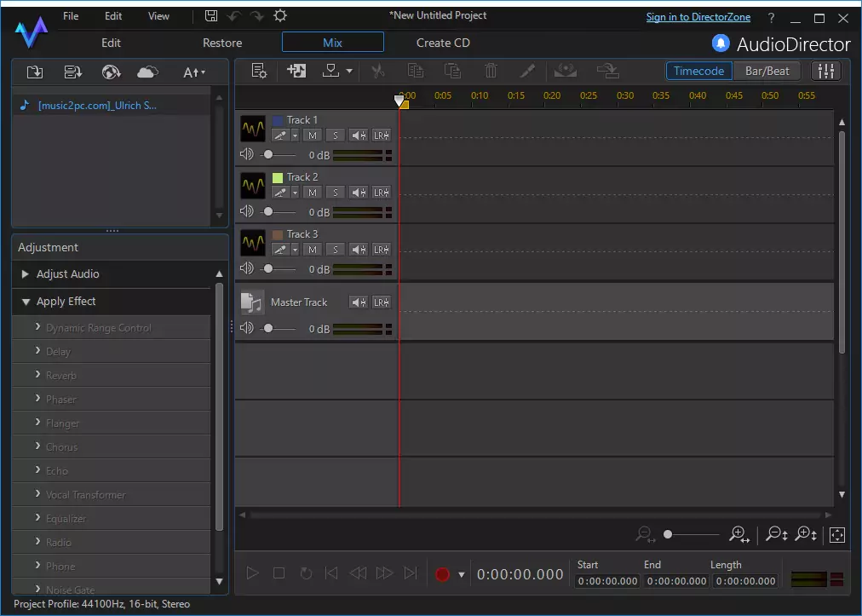Solo Track 1 with S button
The image size is (862, 616).
[x=336, y=135]
